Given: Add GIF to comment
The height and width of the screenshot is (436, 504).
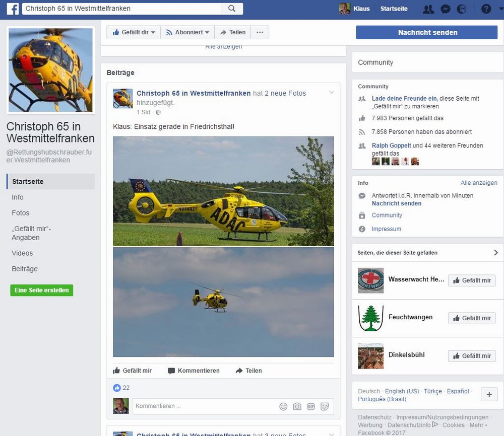Looking at the screenshot, I should tap(310, 406).
